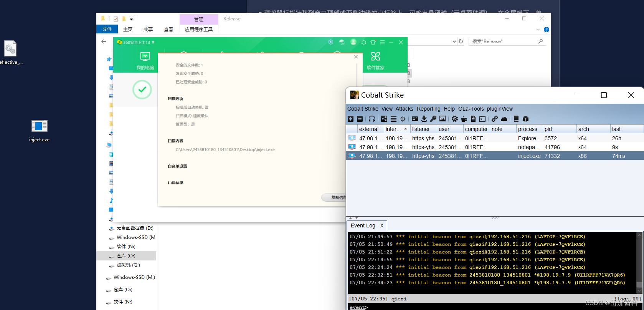Click Connect to team server plus icon
The image size is (644, 310).
pos(350,119)
